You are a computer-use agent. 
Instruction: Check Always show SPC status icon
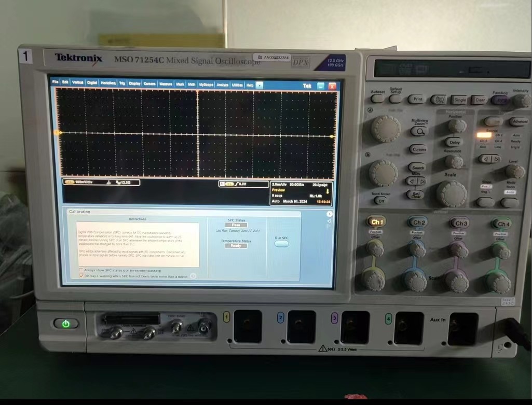click(81, 270)
